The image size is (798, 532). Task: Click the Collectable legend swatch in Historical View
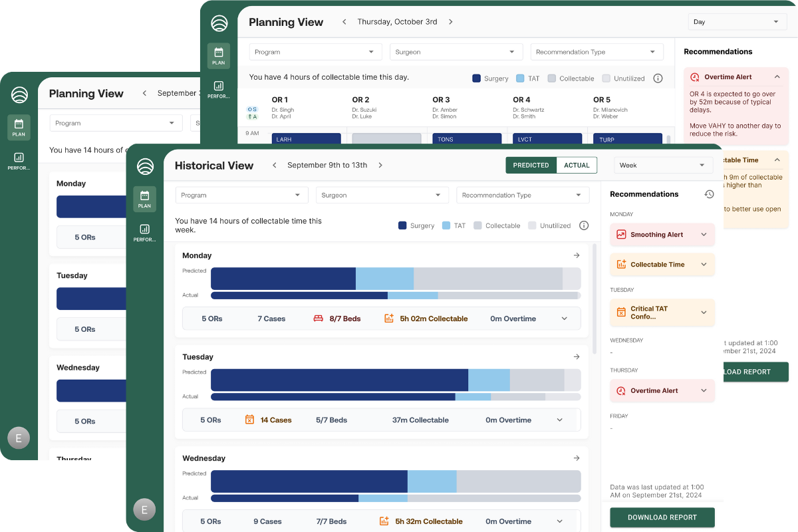click(477, 225)
